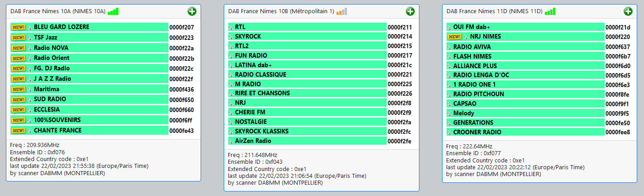Click green plus icon of Nimes 11D panel

point(628,11)
